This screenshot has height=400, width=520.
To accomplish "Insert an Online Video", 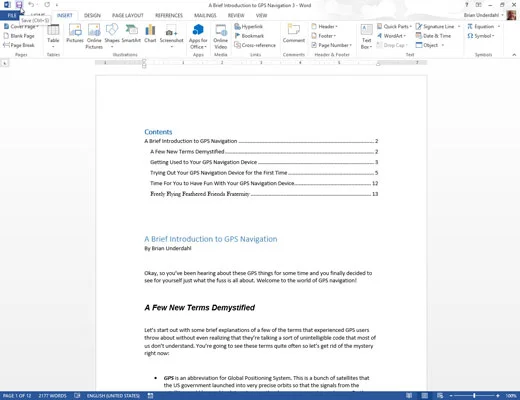I will coord(220,37).
